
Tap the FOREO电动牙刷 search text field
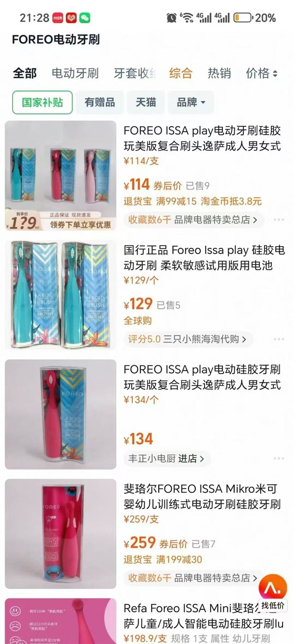tap(56, 40)
